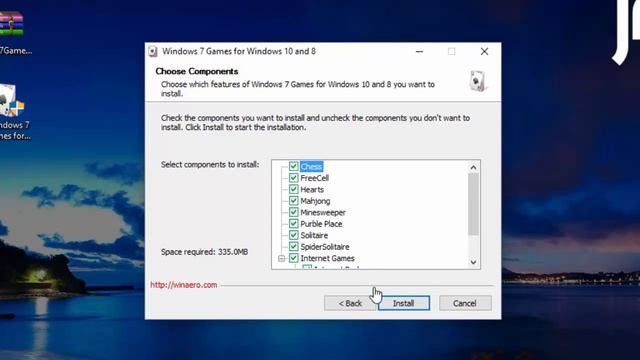Uncheck the Purble Place checkbox
Screen dimensions: 640x360
tap(293, 223)
